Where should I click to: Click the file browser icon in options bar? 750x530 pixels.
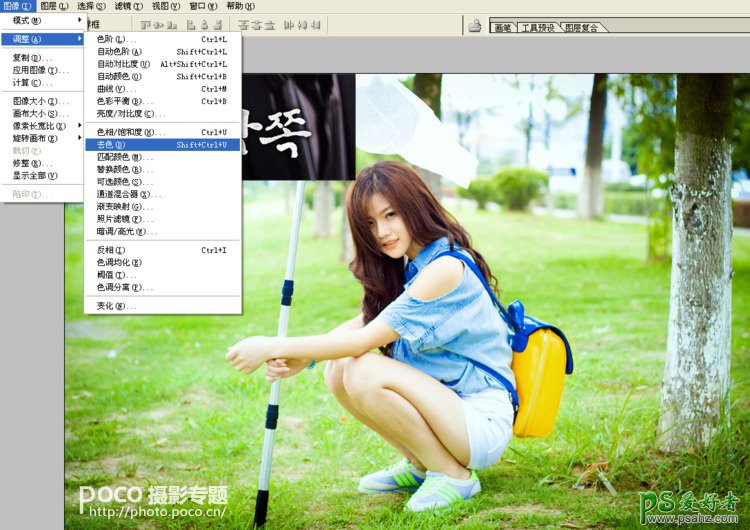(x=475, y=26)
